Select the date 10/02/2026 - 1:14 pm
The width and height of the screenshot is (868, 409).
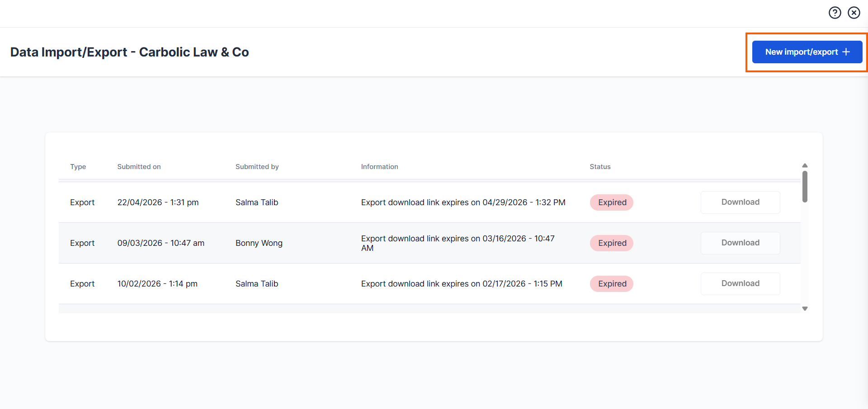(157, 284)
